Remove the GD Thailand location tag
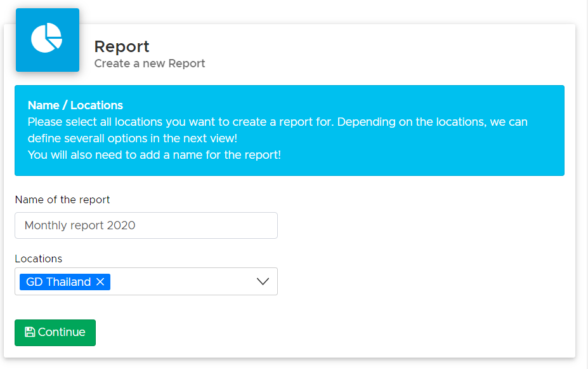 [100, 282]
